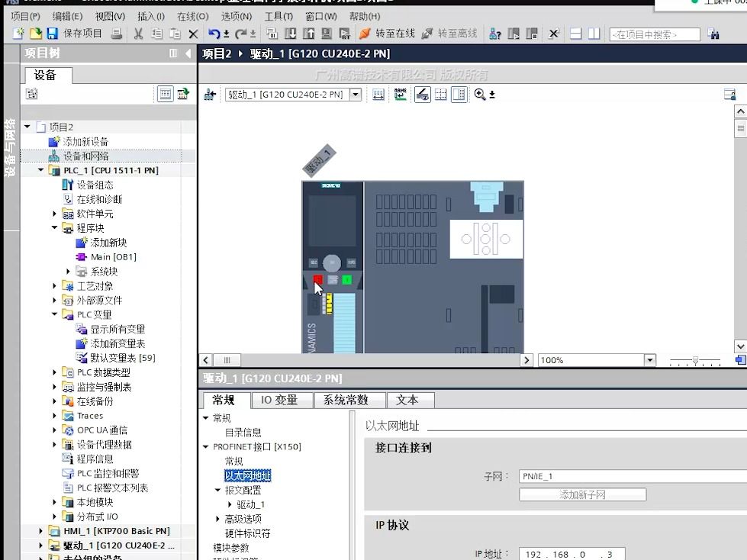Screen dimensions: 747x560
Task: Click the start CPU icon
Action: tap(514, 34)
